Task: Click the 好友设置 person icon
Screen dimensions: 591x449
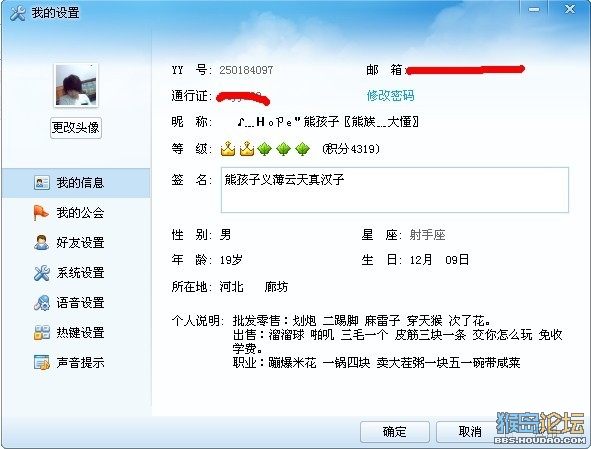Action: pyautogui.click(x=41, y=243)
